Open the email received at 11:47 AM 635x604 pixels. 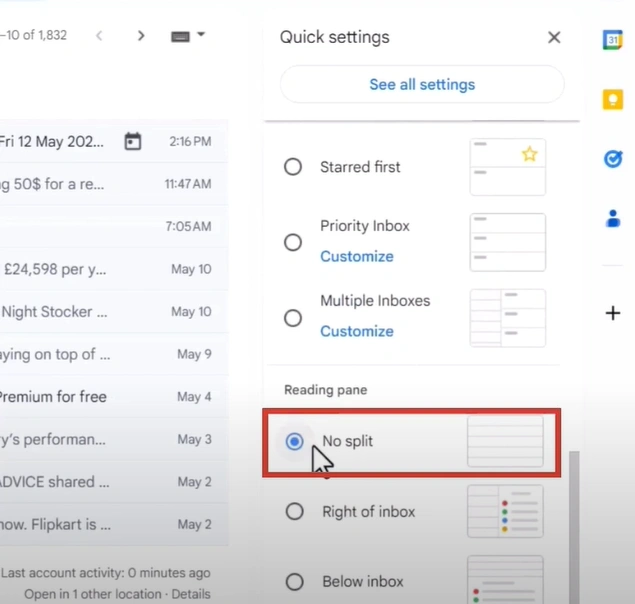coord(114,184)
